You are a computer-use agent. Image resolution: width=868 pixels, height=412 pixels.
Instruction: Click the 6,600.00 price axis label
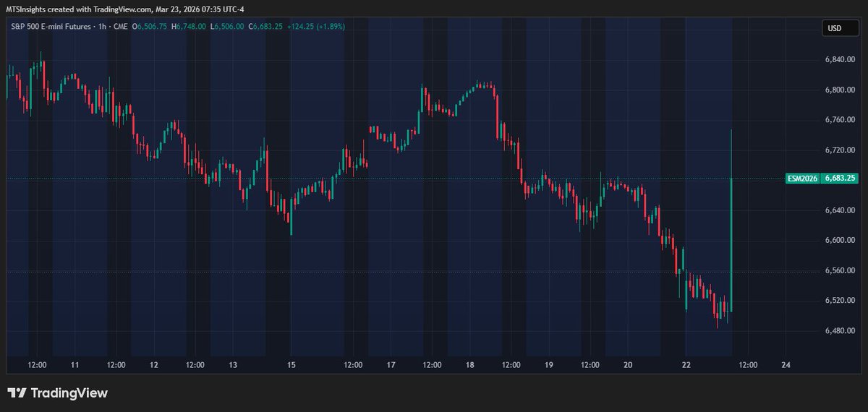(840, 241)
